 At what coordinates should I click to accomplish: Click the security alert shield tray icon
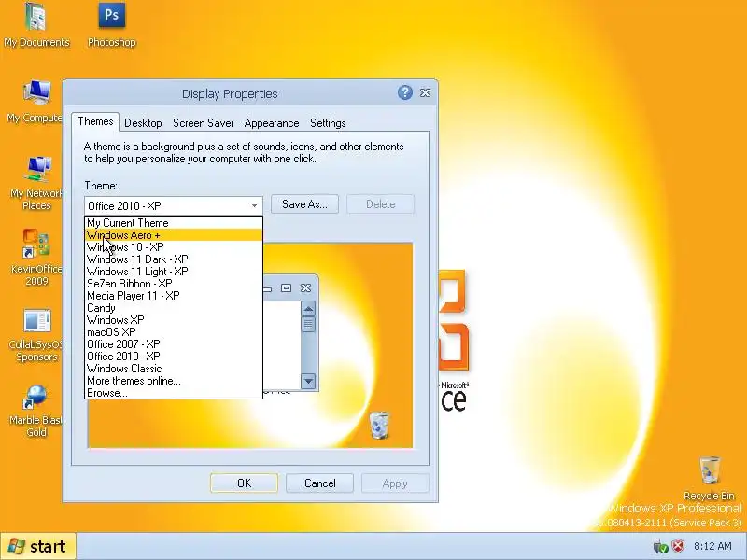[678, 546]
